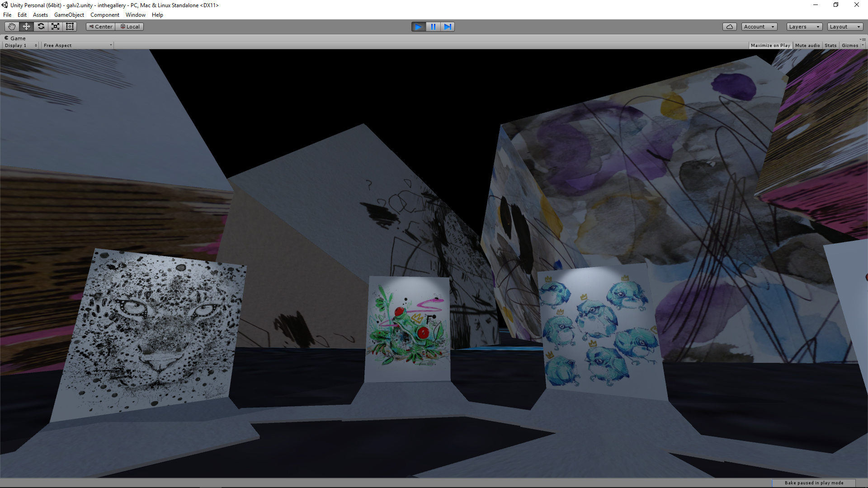Open the File menu

click(7, 15)
